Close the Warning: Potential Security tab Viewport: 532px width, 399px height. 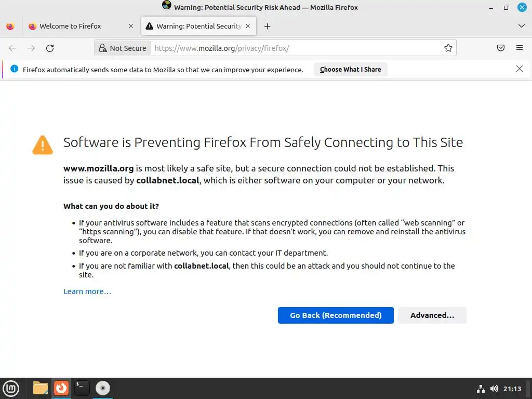pyautogui.click(x=248, y=26)
